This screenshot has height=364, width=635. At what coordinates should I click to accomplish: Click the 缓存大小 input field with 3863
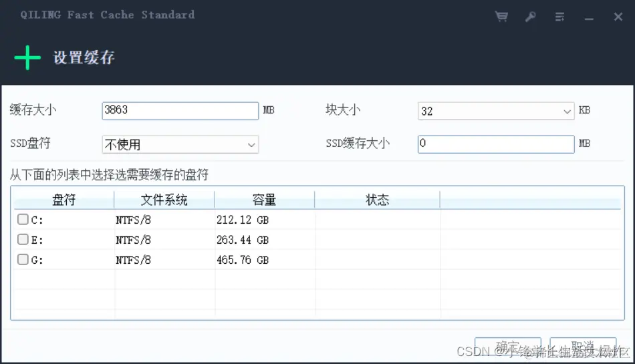coord(180,111)
